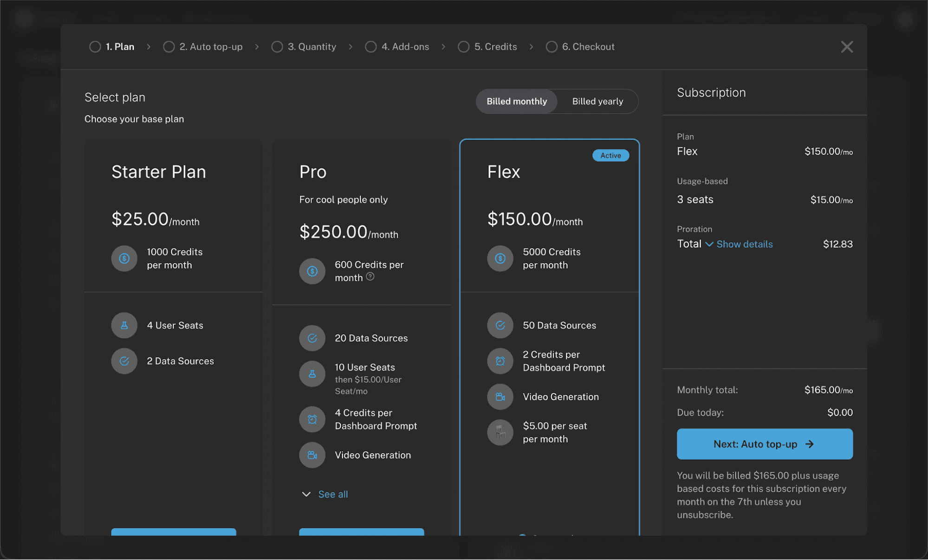928x560 pixels.
Task: Click the Flex 50 Data Sources check icon
Action: pyautogui.click(x=500, y=325)
